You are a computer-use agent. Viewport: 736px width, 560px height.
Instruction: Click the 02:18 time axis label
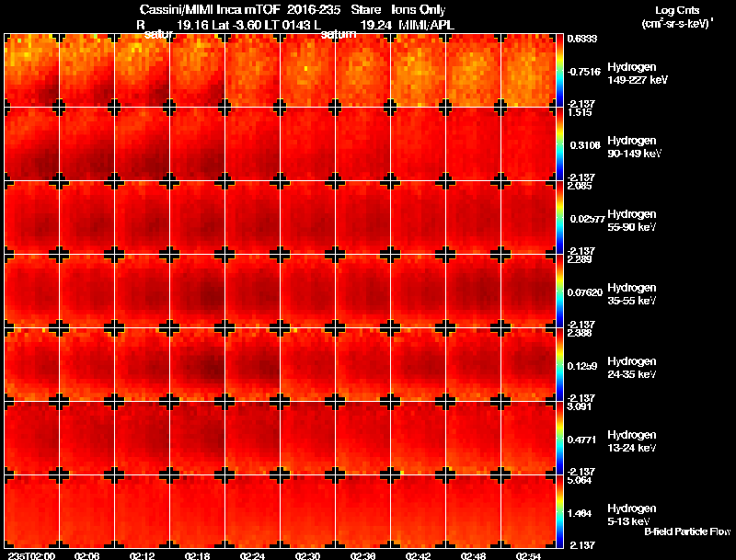click(x=197, y=555)
